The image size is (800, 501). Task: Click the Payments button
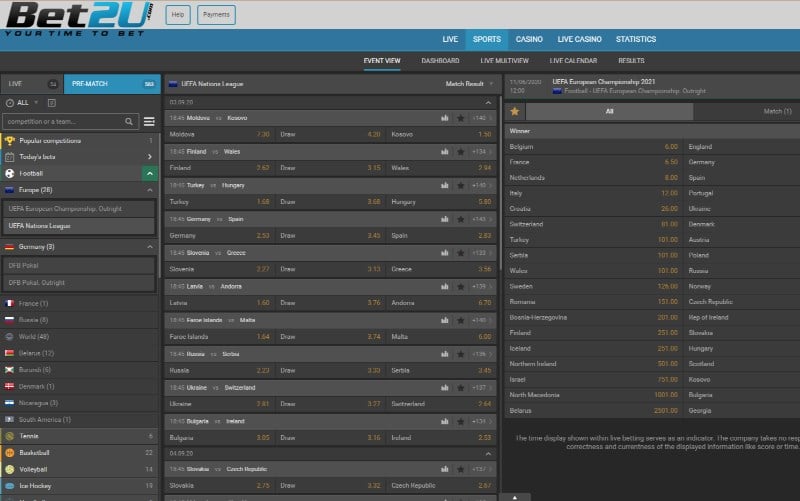pos(216,15)
